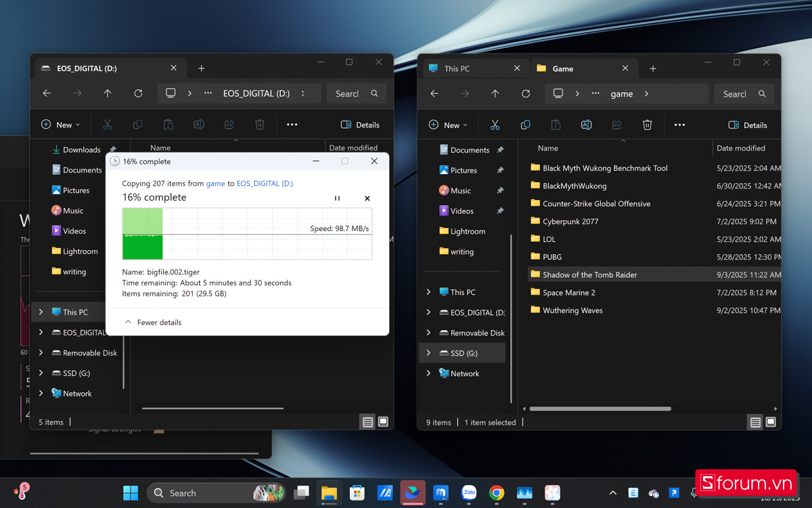Viewport: 812px width, 508px height.
Task: Click Rename icon in Game window toolbar
Action: [586, 125]
